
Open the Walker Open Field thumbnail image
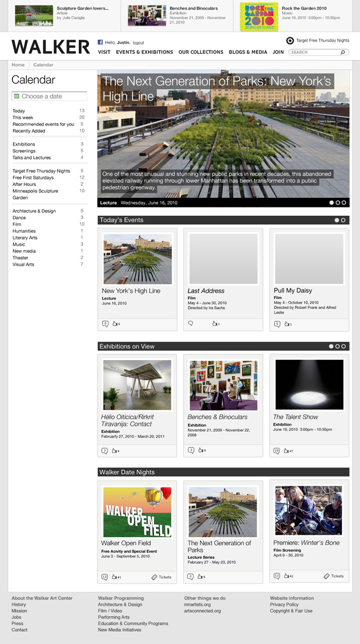coord(137,512)
